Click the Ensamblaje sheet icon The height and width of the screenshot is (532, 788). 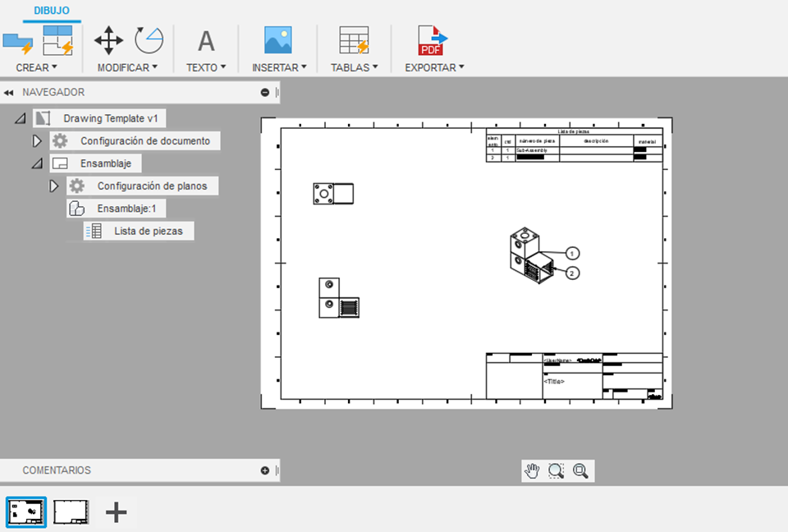(60, 163)
